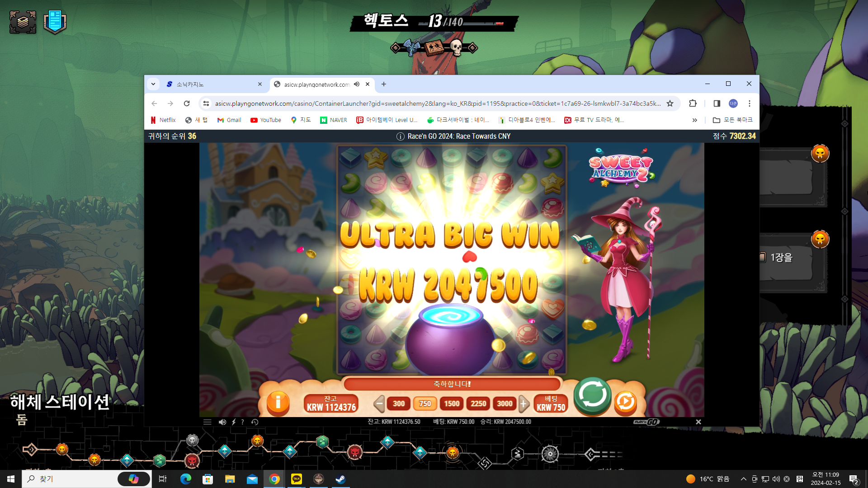Open Microsoft Store from taskbar

pos(208,479)
